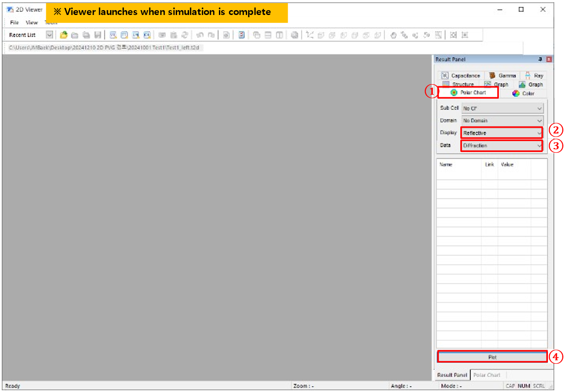Open the Display dropdown showing Reflective
Image resolution: width=566 pixels, height=392 pixels.
click(502, 133)
